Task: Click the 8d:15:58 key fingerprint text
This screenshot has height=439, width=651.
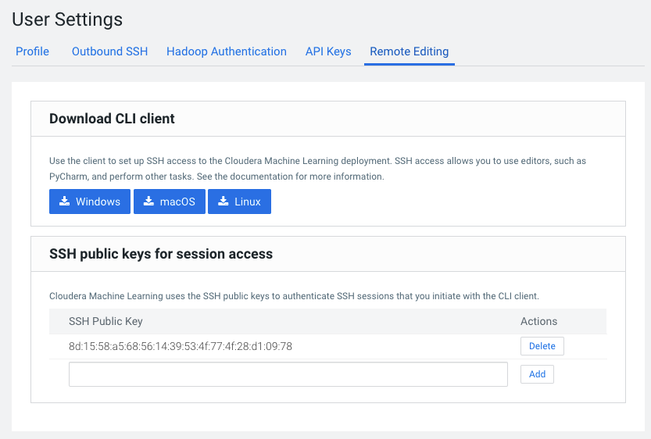Action: pos(180,346)
